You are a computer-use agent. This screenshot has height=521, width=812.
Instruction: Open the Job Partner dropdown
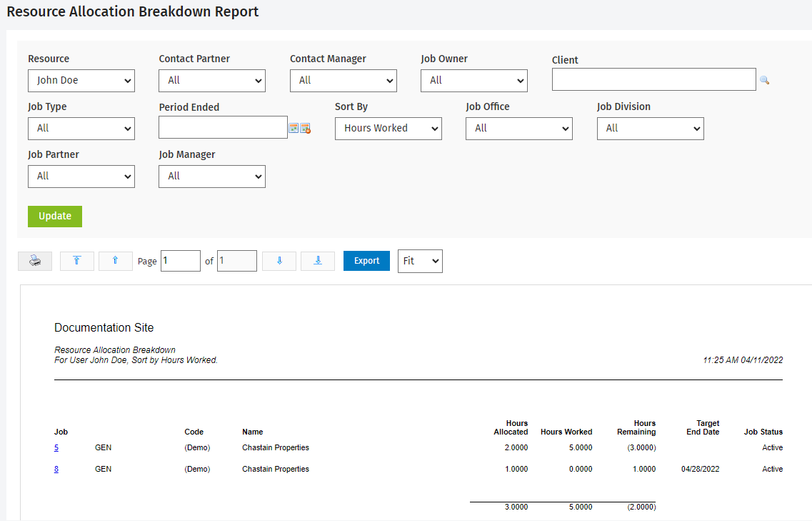(x=81, y=177)
